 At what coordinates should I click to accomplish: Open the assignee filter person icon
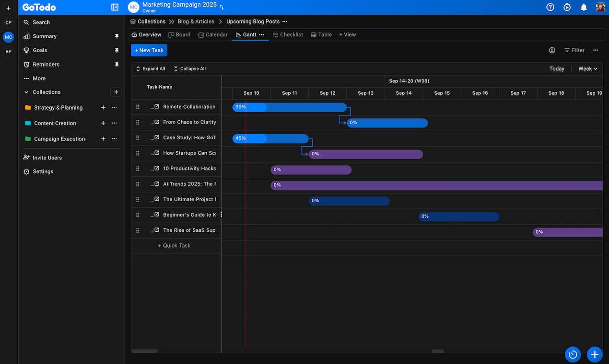[552, 50]
